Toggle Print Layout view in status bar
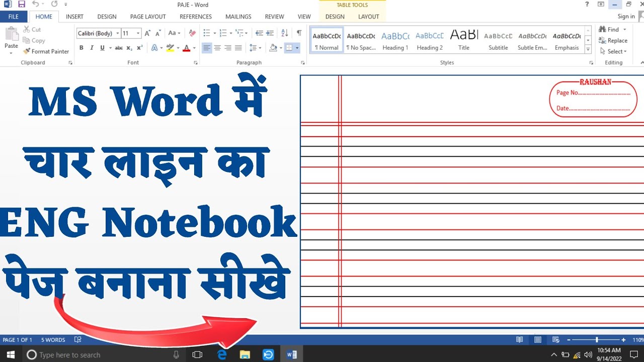 coord(538,340)
